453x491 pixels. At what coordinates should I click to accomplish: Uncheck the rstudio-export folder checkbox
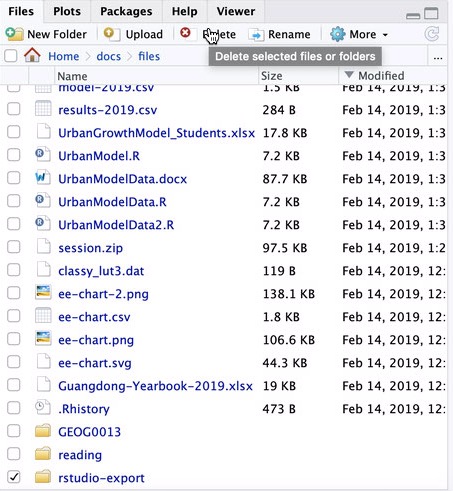click(14, 477)
